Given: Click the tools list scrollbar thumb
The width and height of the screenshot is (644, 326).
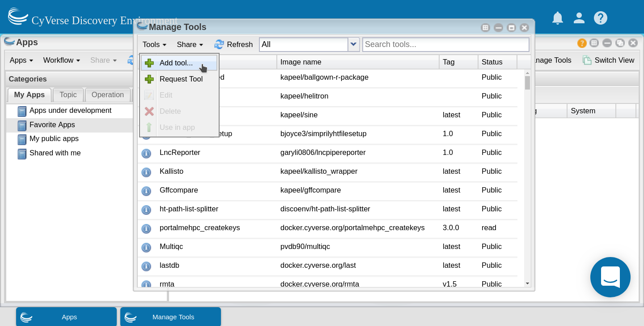Looking at the screenshot, I should 527,83.
